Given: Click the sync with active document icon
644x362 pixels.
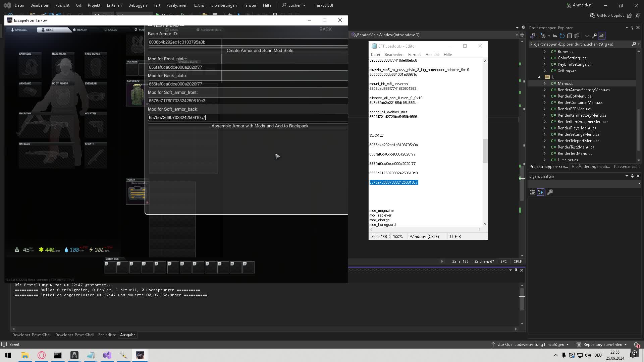Looking at the screenshot, I should pyautogui.click(x=555, y=36).
